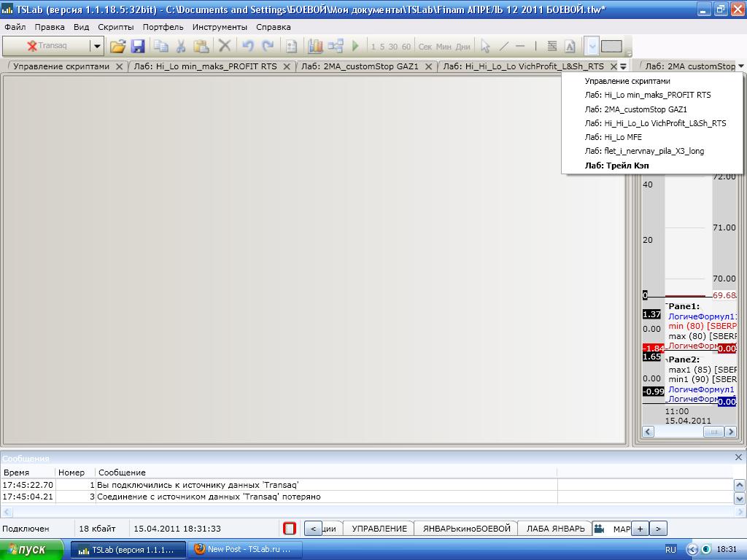The height and width of the screenshot is (560, 747).
Task: Open the Справка menu
Action: tap(274, 27)
